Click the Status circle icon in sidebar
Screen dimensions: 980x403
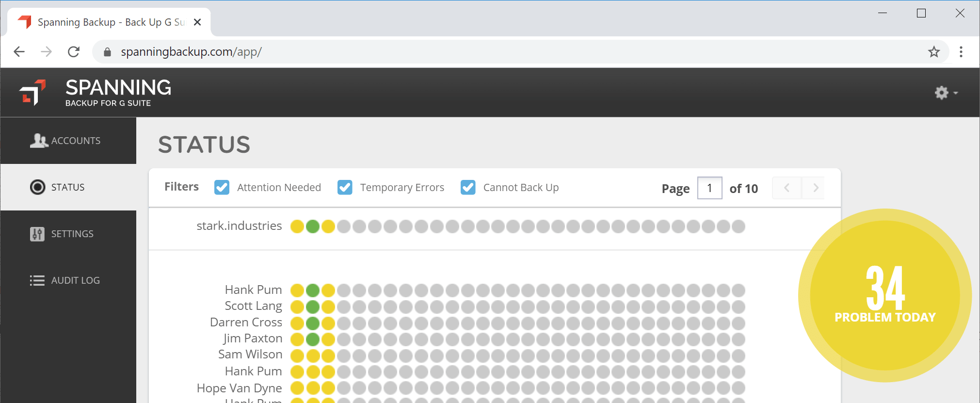(x=37, y=187)
